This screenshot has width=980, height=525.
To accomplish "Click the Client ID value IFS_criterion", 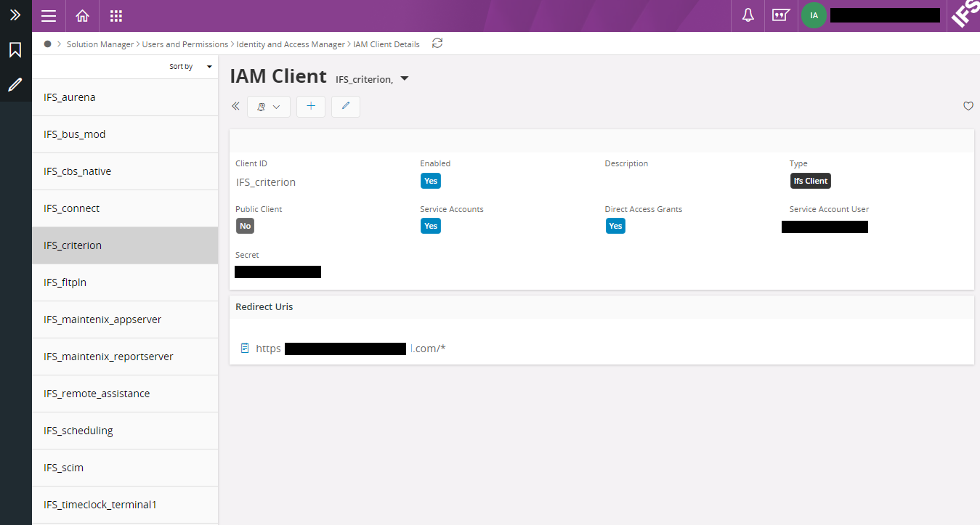I will 266,182.
